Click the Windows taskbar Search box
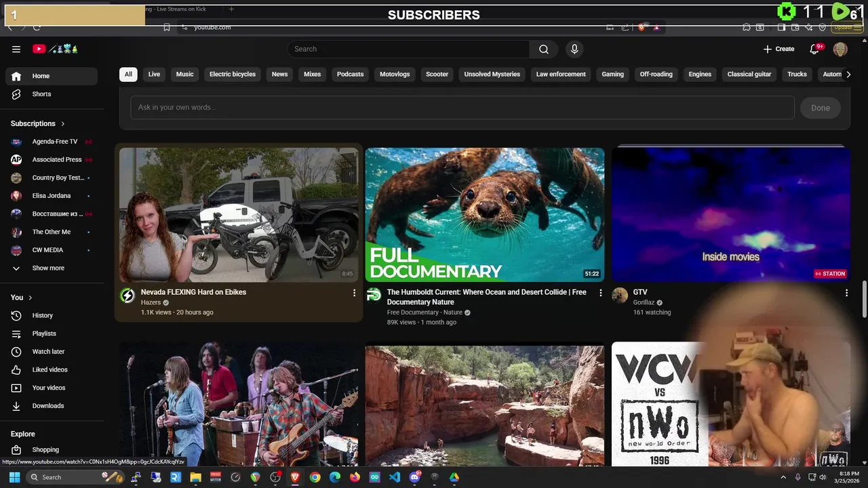This screenshot has height=488, width=868. [x=76, y=477]
